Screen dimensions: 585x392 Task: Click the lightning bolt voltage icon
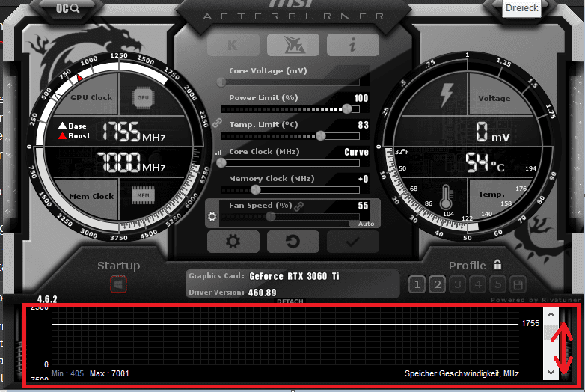(x=446, y=95)
